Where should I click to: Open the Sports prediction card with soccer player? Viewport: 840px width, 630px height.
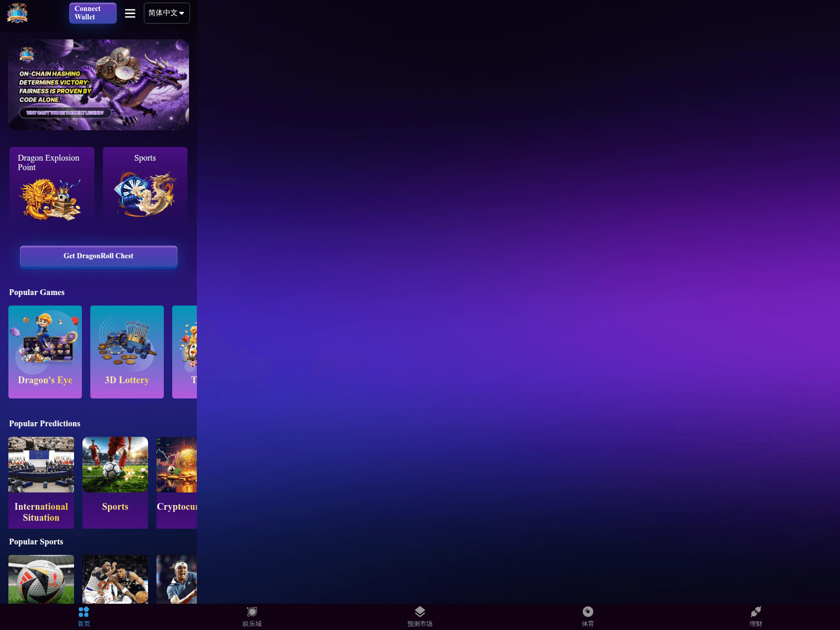coord(115,482)
